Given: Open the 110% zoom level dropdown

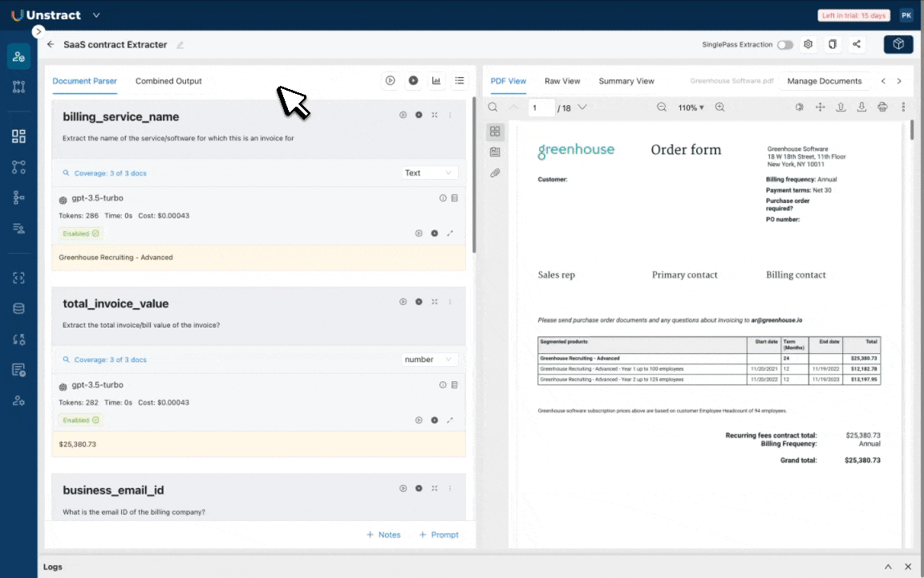Looking at the screenshot, I should point(691,108).
